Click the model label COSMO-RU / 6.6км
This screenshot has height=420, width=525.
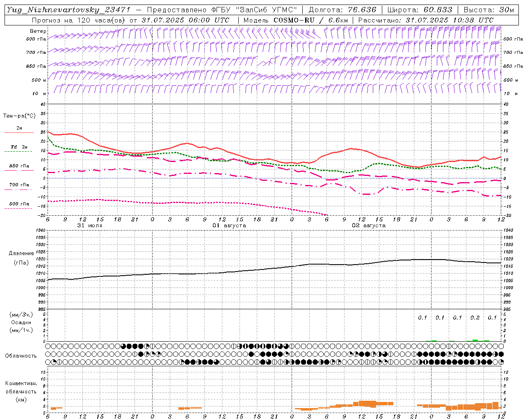coord(311,20)
